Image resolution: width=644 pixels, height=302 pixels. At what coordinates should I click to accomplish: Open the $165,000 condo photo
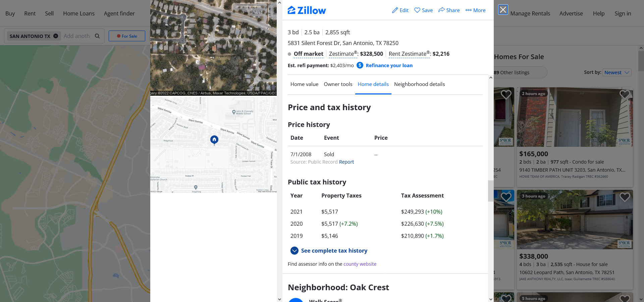click(x=575, y=117)
